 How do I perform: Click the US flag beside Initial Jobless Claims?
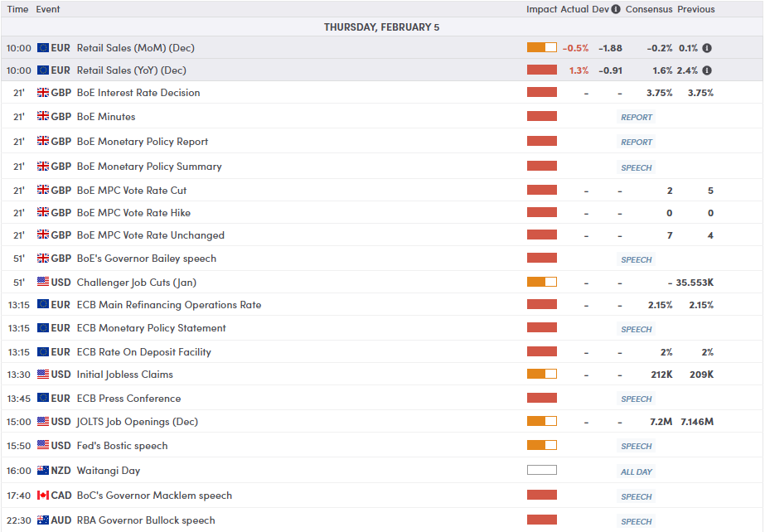[x=43, y=374]
